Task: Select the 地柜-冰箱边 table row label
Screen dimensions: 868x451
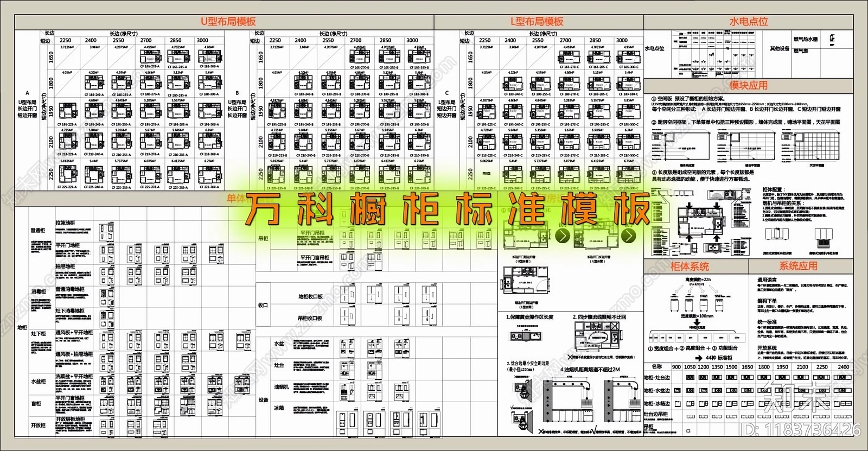Action: click(x=656, y=404)
